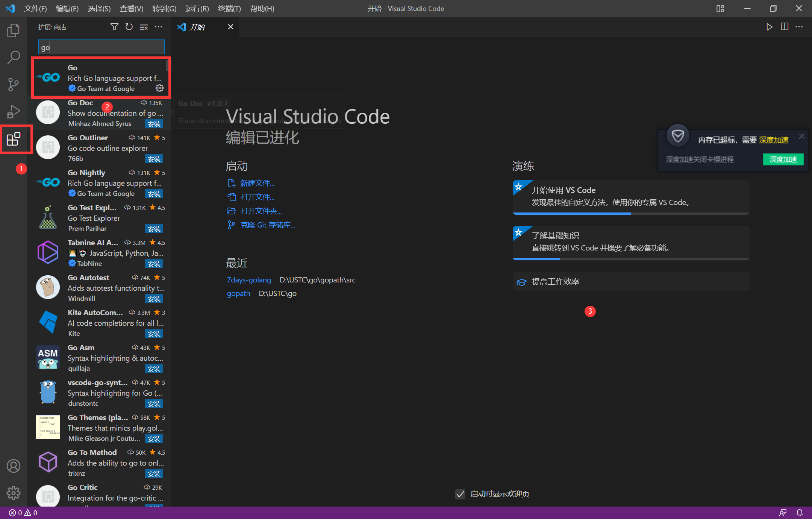Install the Go Doc extension
This screenshot has width=812, height=519.
154,124
